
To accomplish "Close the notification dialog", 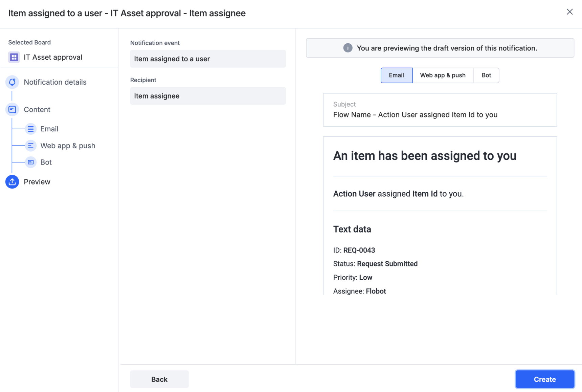I will [x=569, y=12].
